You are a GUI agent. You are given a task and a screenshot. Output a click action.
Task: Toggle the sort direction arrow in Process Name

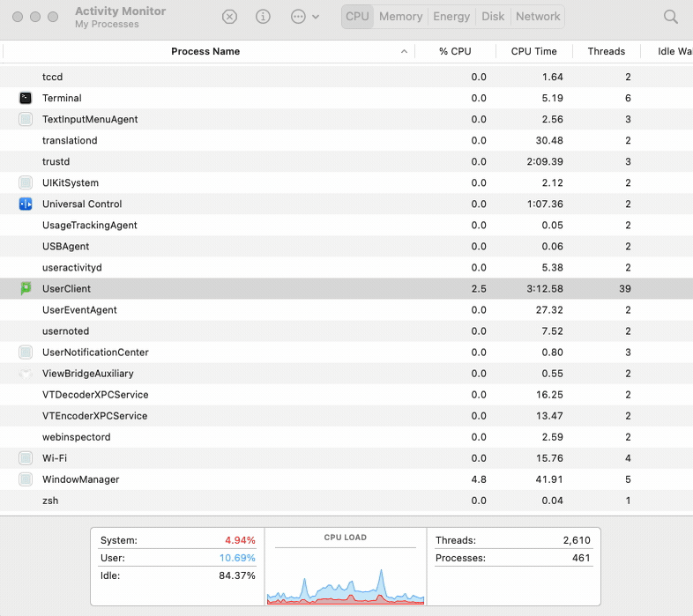click(x=404, y=52)
